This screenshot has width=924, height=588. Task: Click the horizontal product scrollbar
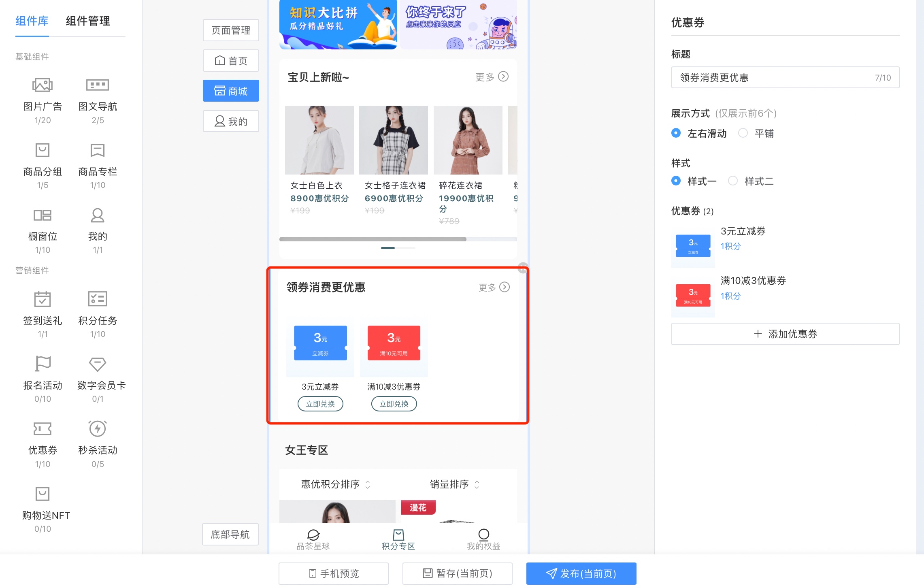pos(373,239)
